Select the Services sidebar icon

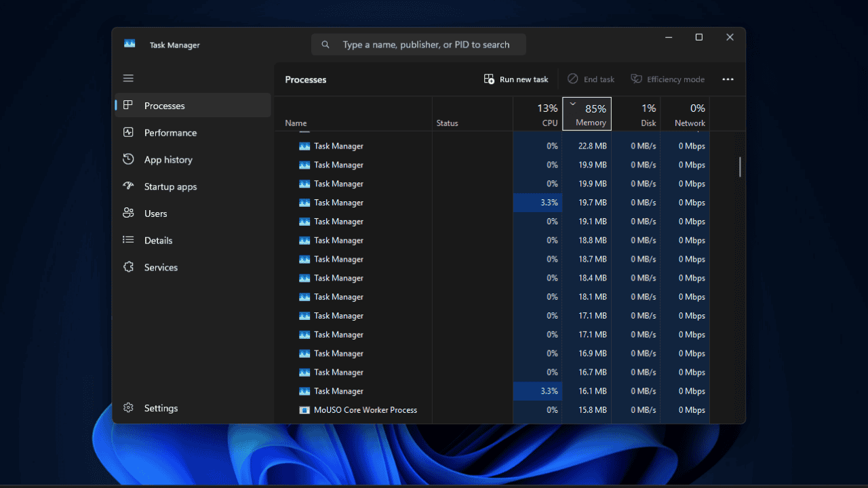tap(129, 267)
